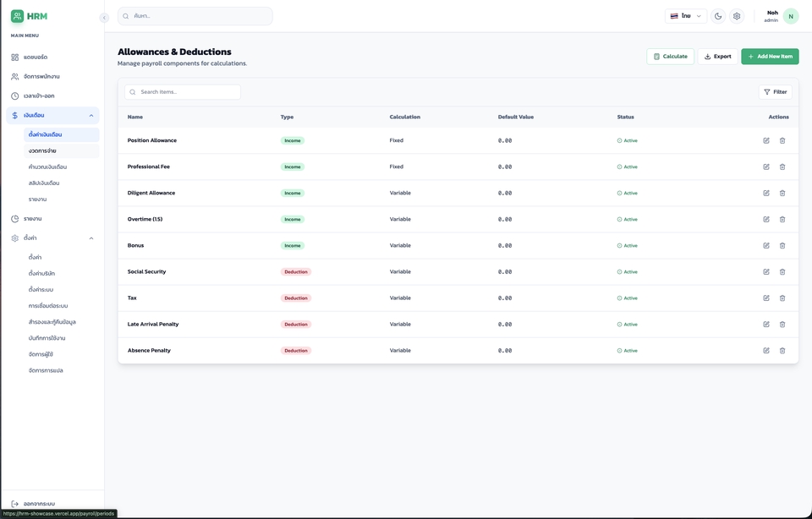Open the time clock menu item in sidebar
Screen dimensions: 812x519
click(39, 96)
